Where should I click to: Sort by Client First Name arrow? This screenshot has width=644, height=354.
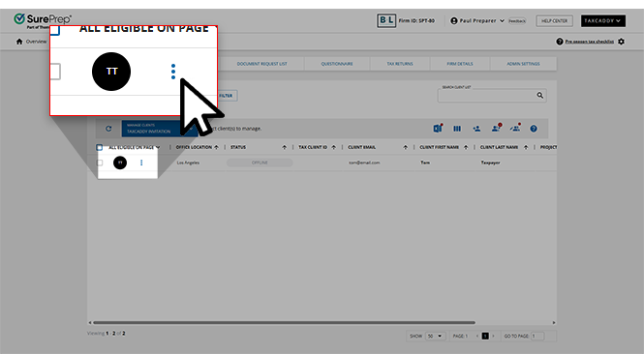(x=466, y=147)
